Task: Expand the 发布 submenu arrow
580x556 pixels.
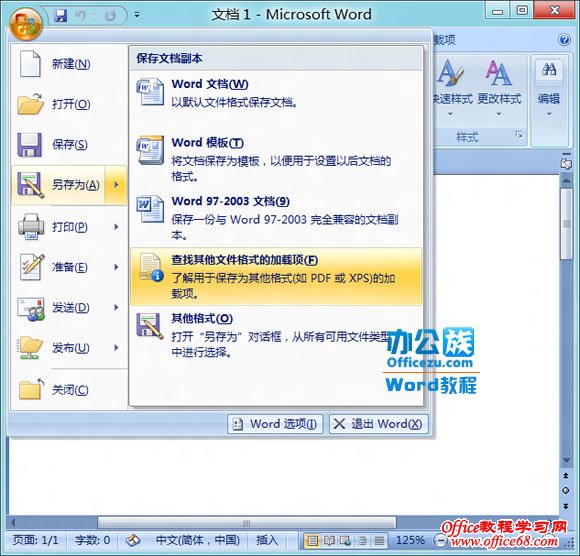Action: pyautogui.click(x=116, y=347)
